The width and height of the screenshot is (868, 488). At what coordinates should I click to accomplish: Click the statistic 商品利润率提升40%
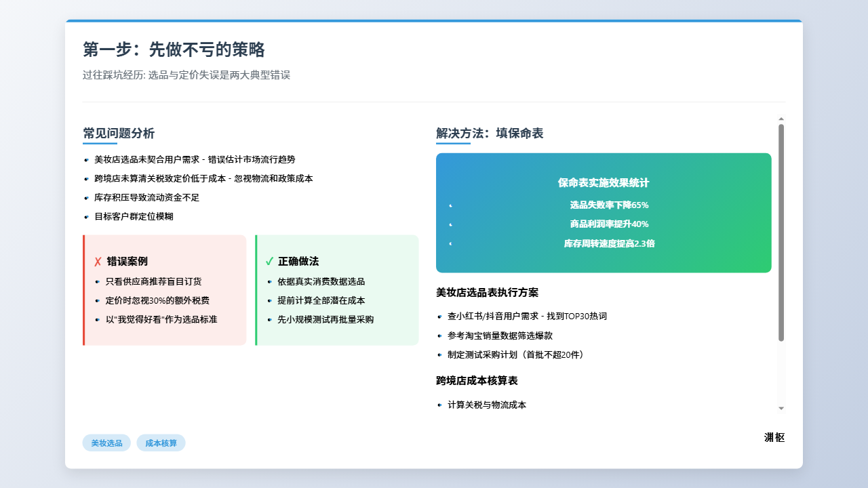609,224
